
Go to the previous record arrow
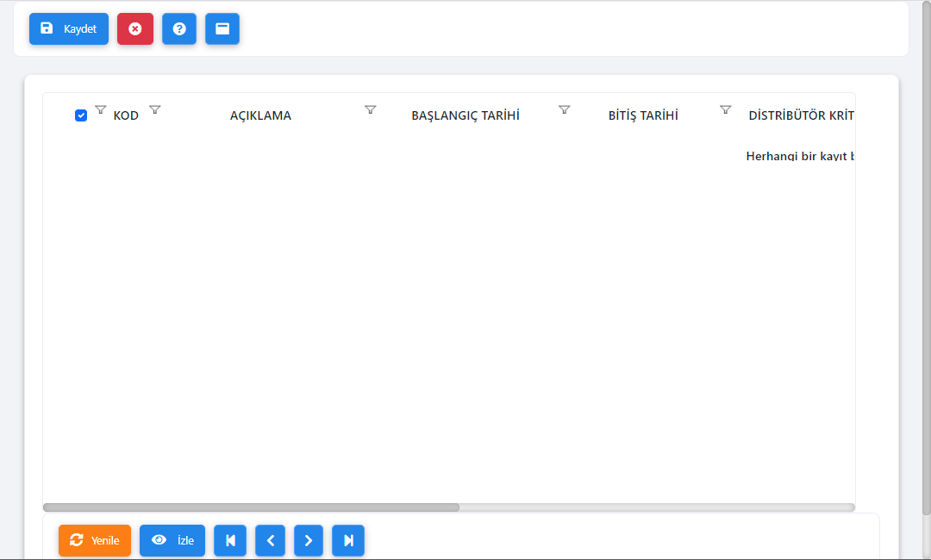pos(270,540)
